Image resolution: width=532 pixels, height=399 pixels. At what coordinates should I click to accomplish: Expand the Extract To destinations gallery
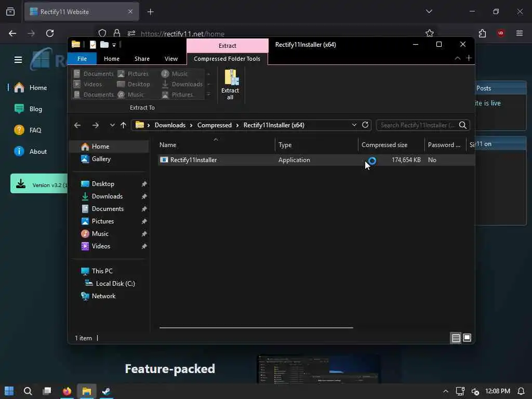point(209,95)
